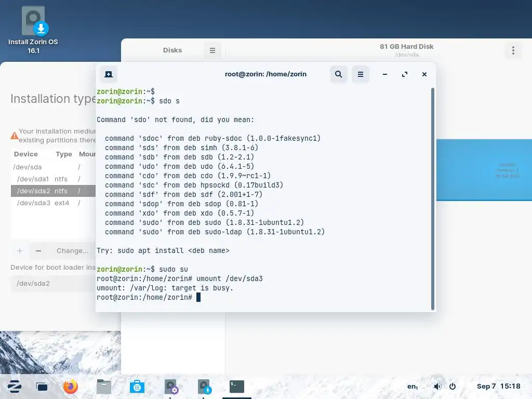
Task: Open the Sep 7 15:18 clock calendar
Action: click(498, 386)
